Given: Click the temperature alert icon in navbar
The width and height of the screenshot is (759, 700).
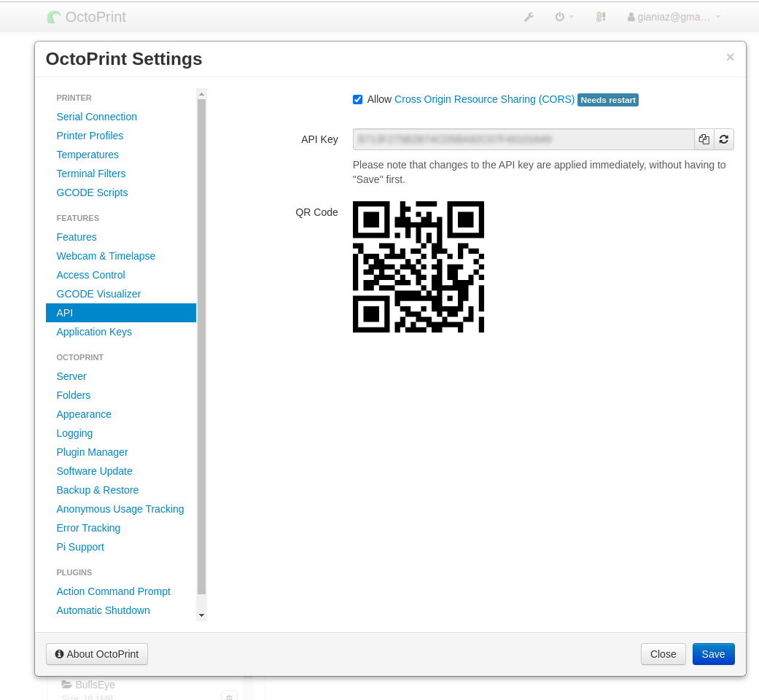Looking at the screenshot, I should pos(601,17).
